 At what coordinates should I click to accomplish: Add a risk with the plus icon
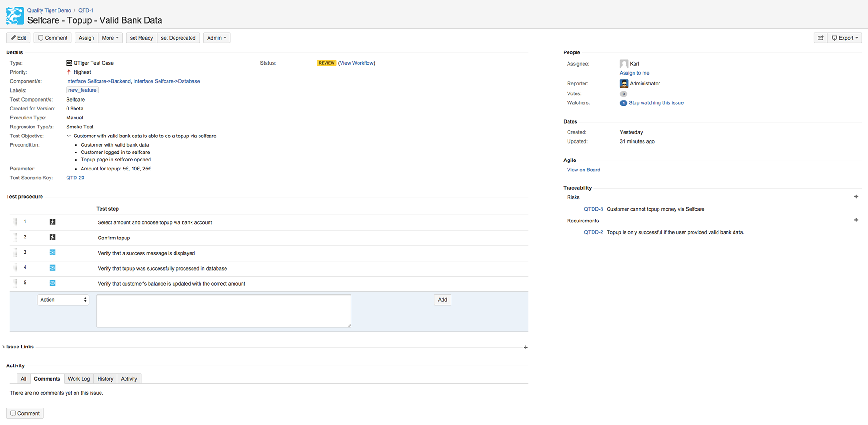pos(856,197)
